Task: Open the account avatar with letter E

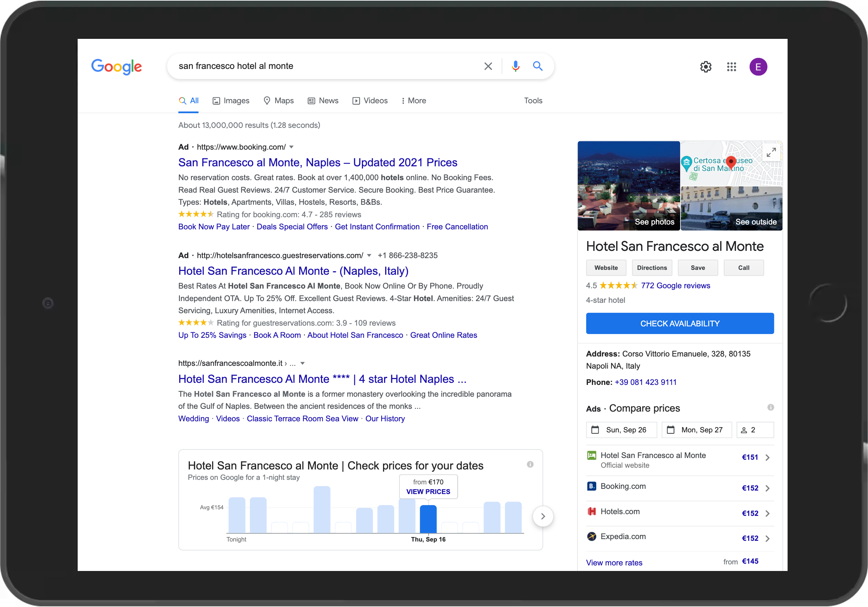Action: click(758, 67)
